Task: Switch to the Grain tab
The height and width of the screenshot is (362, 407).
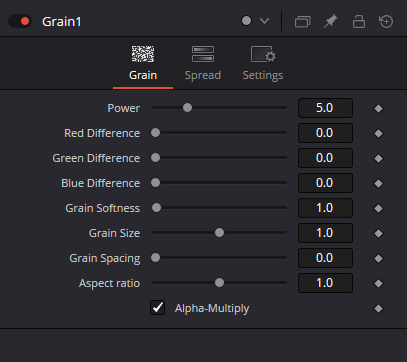Action: click(143, 63)
